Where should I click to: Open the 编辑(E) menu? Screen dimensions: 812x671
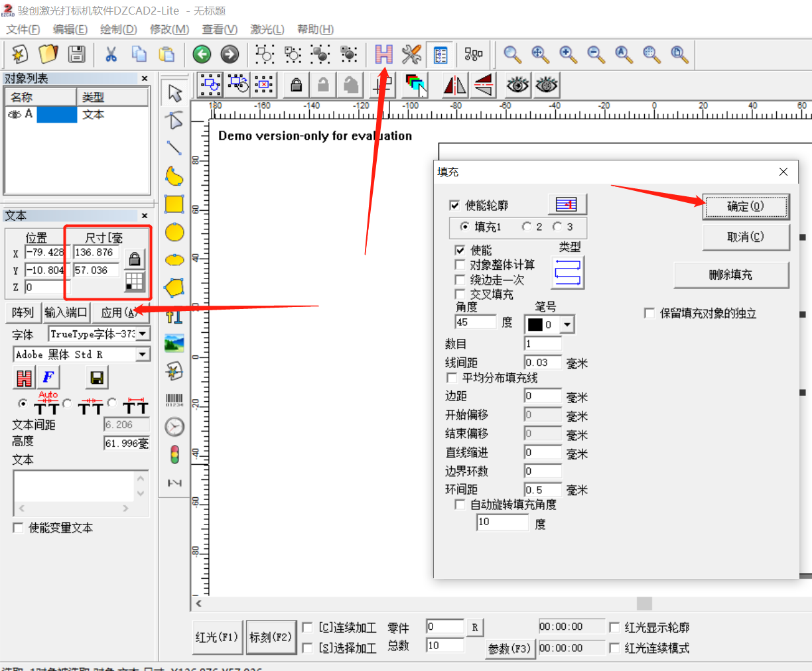(x=70, y=29)
